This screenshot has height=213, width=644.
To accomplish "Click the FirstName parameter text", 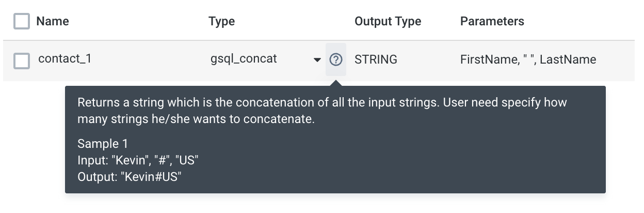I will (488, 59).
